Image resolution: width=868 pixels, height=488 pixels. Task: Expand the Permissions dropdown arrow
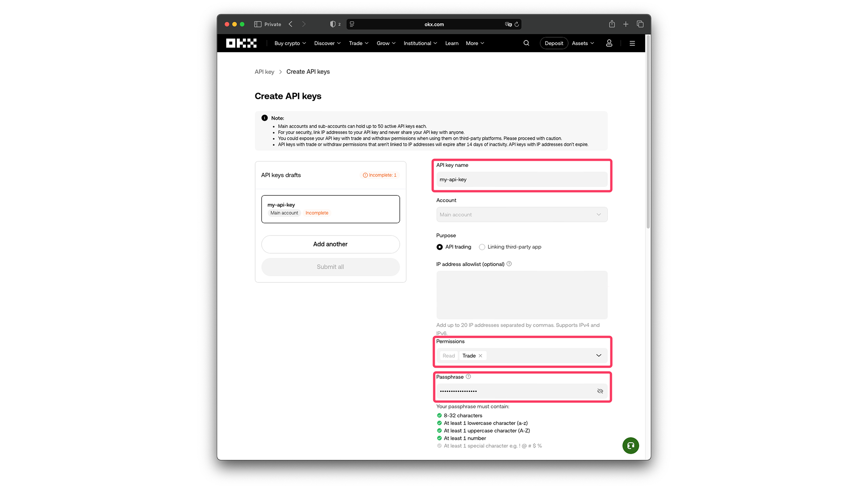click(598, 355)
